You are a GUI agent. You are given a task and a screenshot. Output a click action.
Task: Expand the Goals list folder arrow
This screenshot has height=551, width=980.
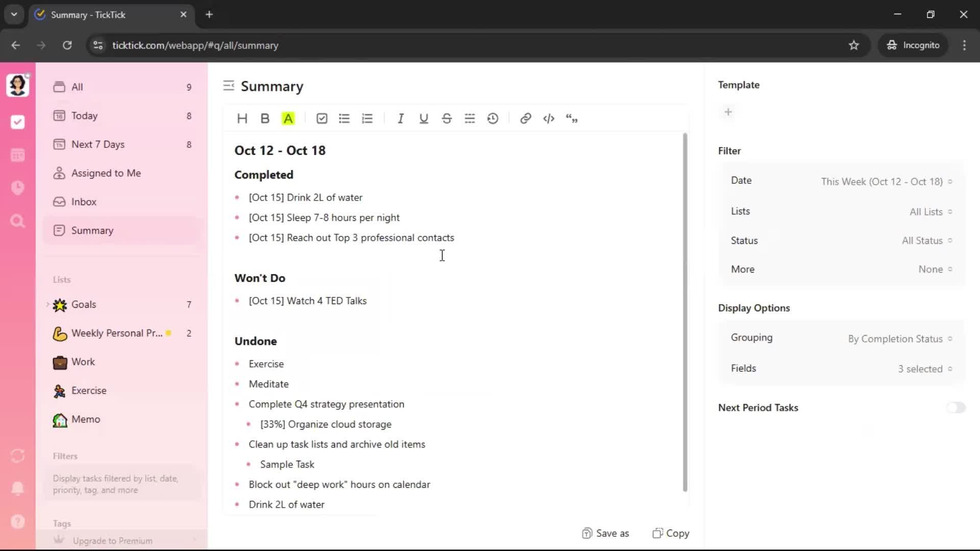pos(48,305)
